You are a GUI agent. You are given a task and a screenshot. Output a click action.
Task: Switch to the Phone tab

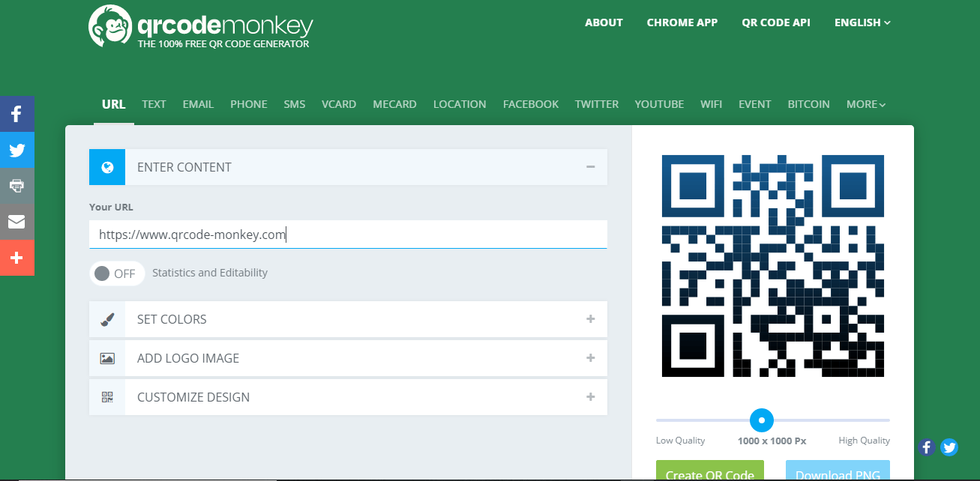(x=249, y=104)
